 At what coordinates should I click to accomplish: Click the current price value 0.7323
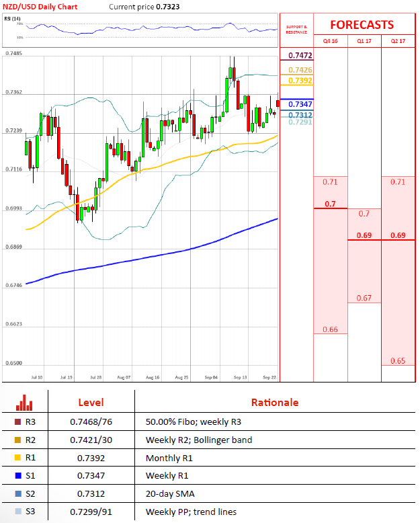coord(168,7)
